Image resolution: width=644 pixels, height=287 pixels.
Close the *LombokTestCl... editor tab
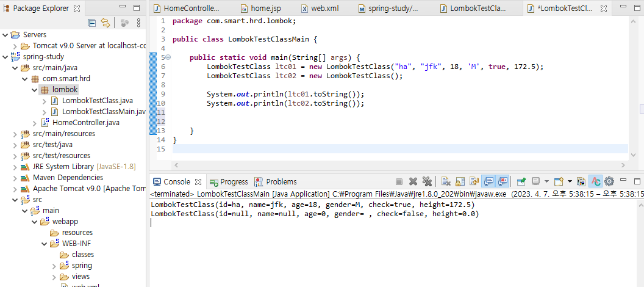[x=603, y=9]
